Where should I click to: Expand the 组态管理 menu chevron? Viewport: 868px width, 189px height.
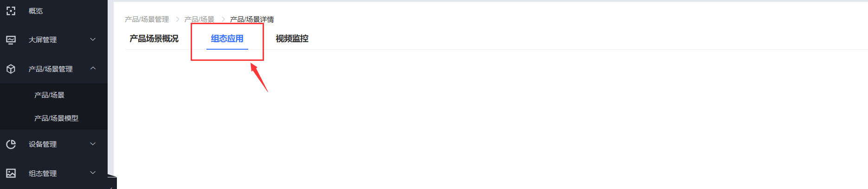93,173
